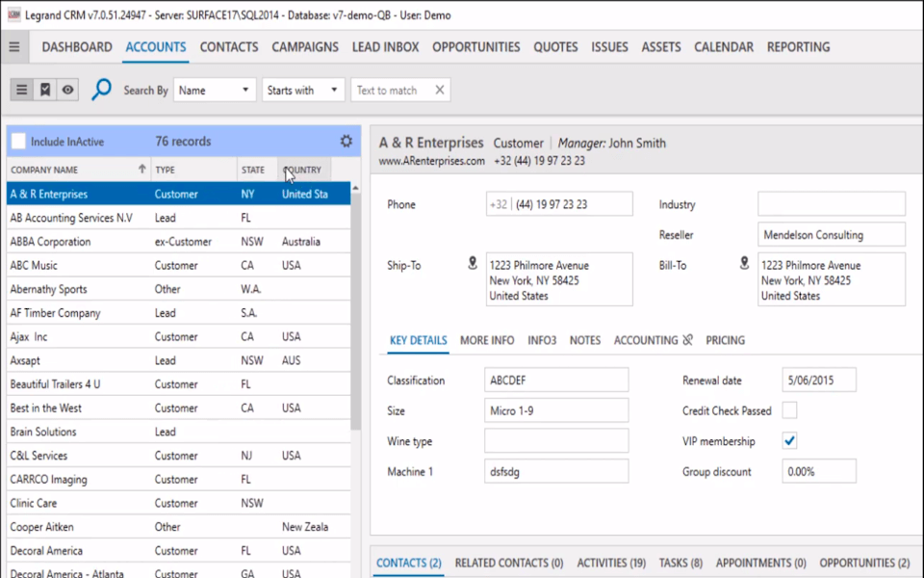Select ABBA Corporation row
This screenshot has width=924, height=578.
[x=179, y=241]
